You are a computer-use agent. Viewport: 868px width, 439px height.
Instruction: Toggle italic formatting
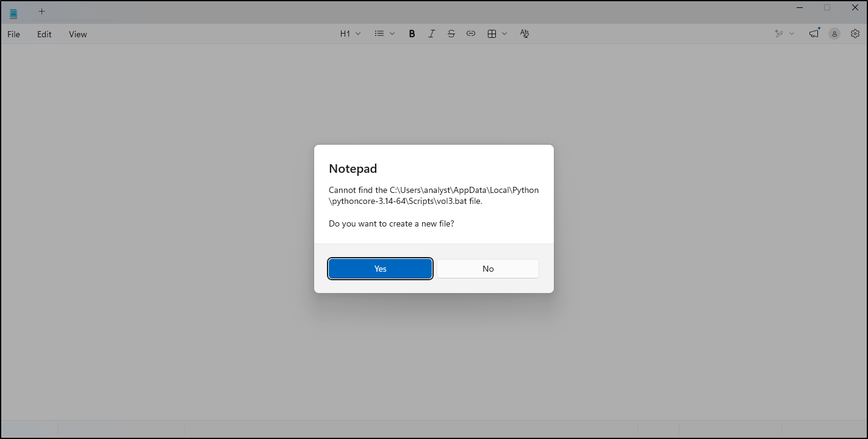431,34
